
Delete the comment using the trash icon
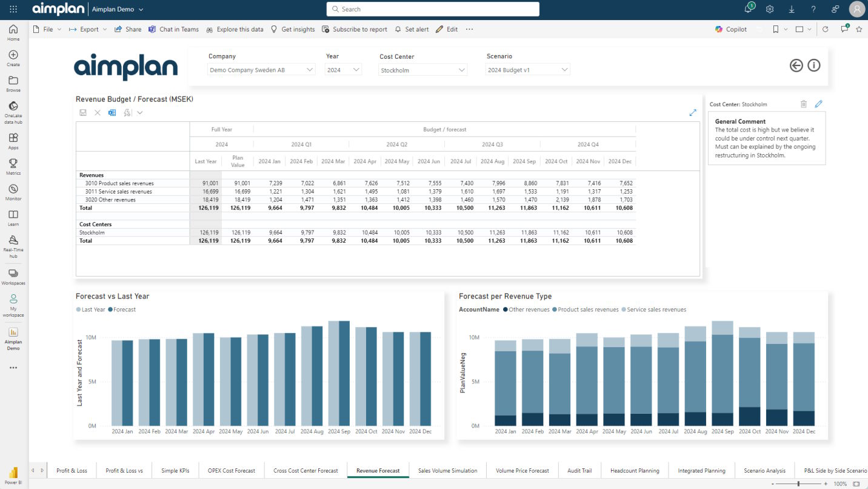pyautogui.click(x=804, y=104)
